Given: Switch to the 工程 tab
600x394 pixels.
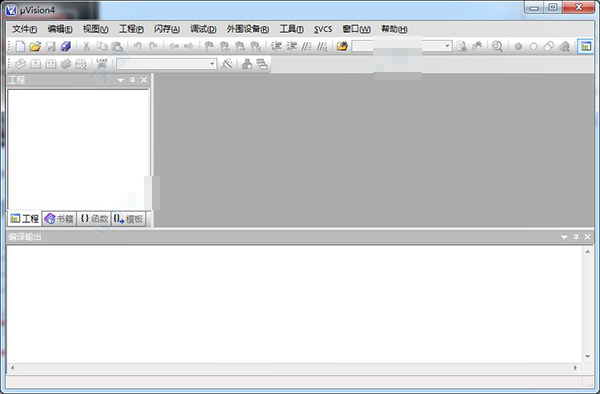Looking at the screenshot, I should tap(25, 219).
